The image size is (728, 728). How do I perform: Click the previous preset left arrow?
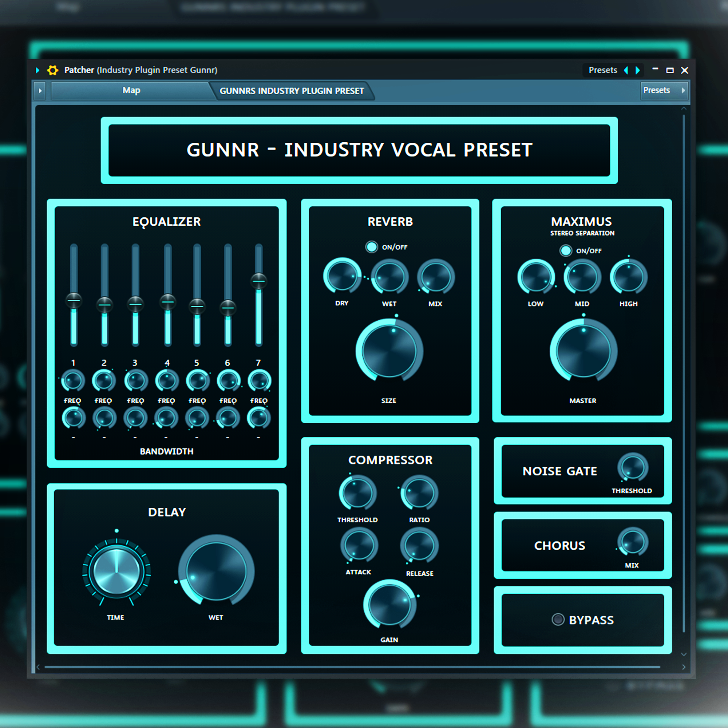[x=626, y=71]
